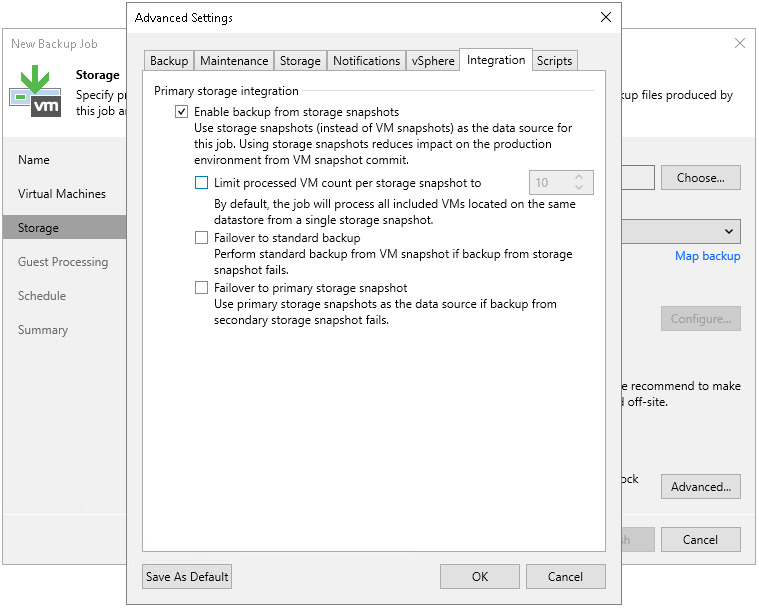This screenshot has height=611, width=759.
Task: Switch to the Scripts tab
Action: click(554, 61)
